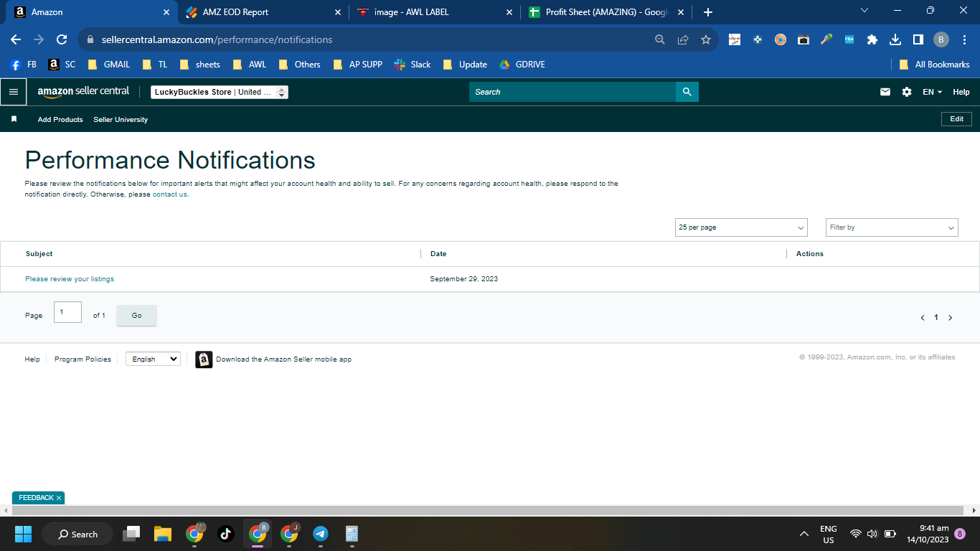Reload the current page

(x=62, y=40)
